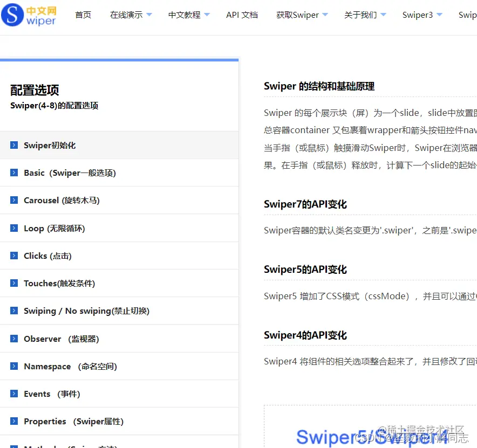The width and height of the screenshot is (477, 448).
Task: Click the 配置选项 panel title
Action: [x=35, y=90]
